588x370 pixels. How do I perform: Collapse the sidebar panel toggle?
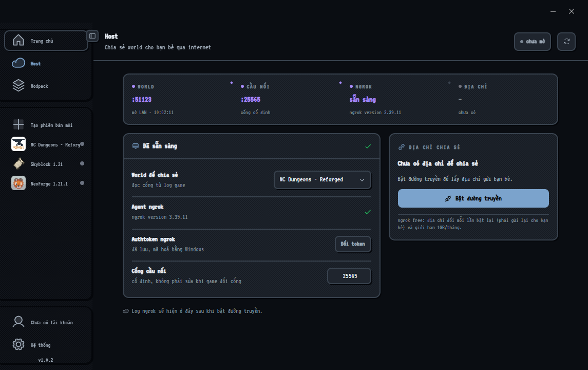92,36
